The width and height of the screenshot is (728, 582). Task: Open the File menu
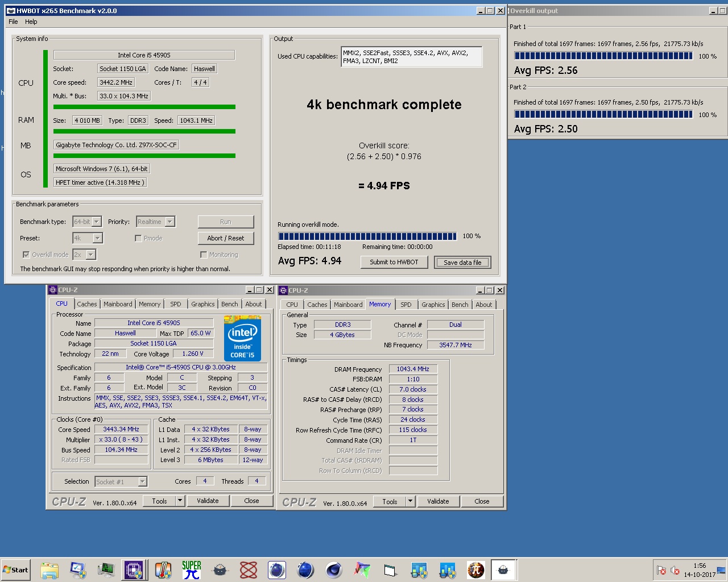14,22
